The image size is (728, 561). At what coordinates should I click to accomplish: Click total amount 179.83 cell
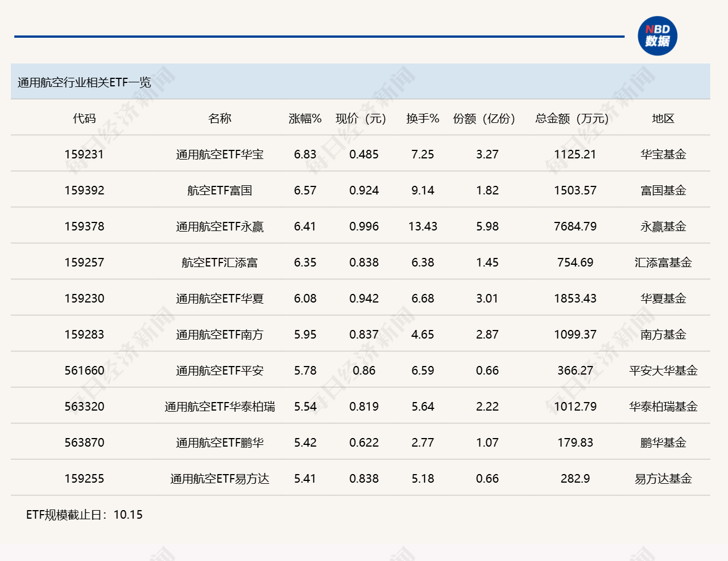575,443
